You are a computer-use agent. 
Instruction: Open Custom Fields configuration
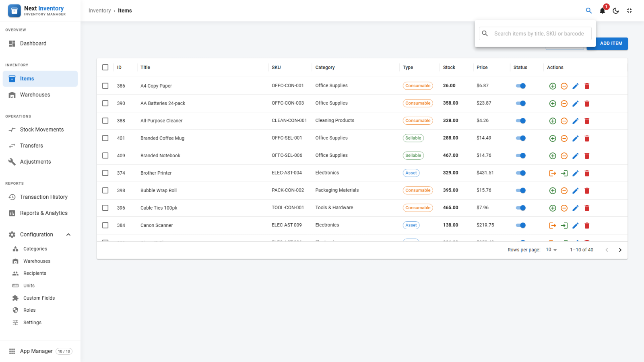pos(40,298)
